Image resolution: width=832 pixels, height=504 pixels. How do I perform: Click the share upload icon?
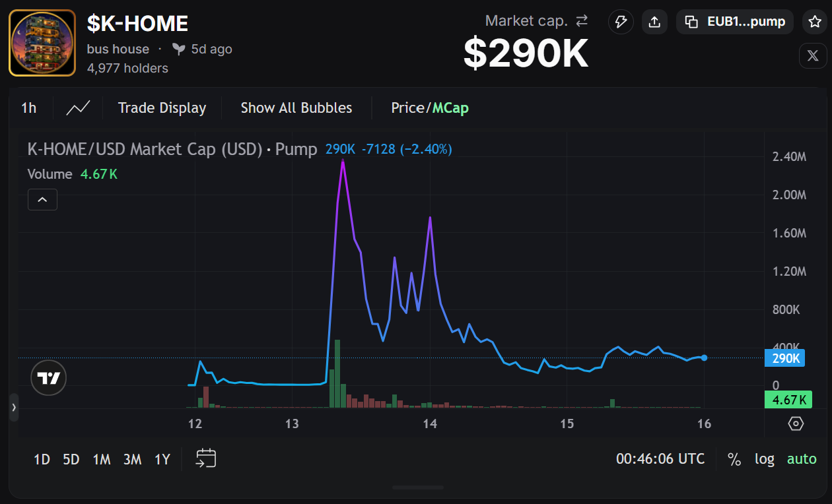[x=654, y=22]
